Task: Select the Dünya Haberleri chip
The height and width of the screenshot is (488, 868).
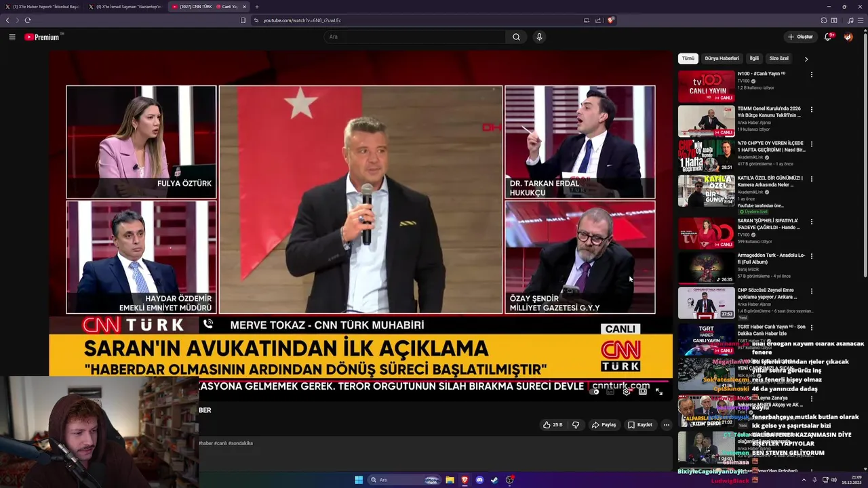Action: pyautogui.click(x=722, y=58)
